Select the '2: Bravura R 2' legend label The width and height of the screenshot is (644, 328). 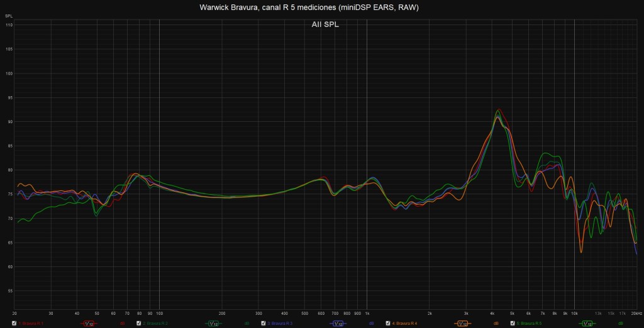157,324
